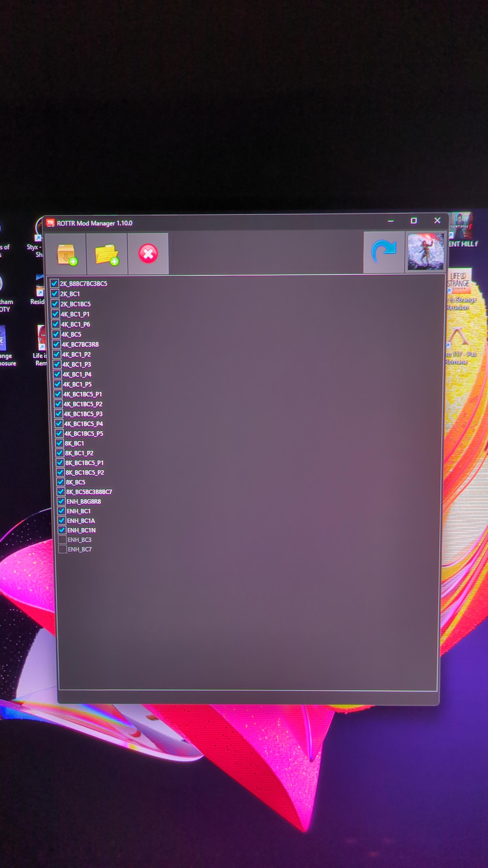Click the ENH_BC1N mod name

point(82,530)
